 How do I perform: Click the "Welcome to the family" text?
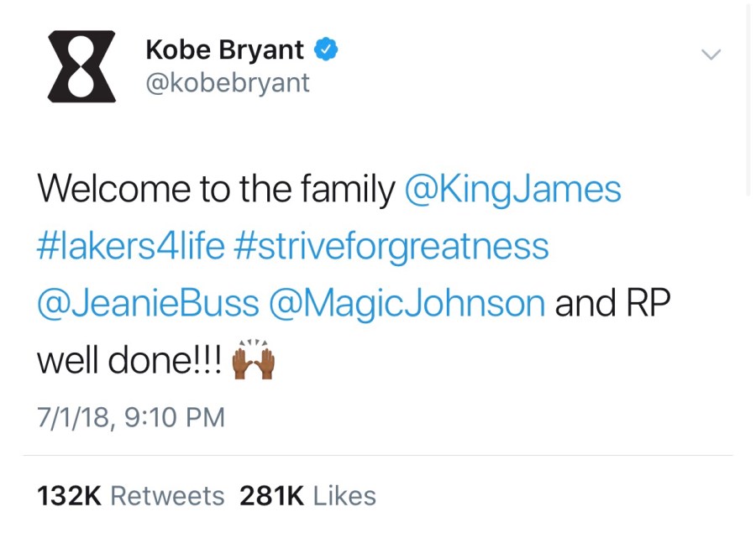tap(215, 190)
